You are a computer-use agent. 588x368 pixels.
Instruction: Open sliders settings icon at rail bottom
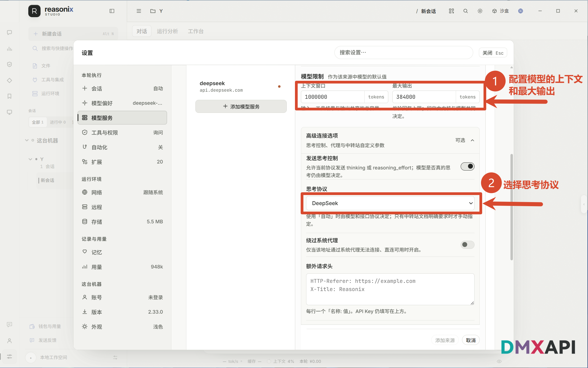pos(10,357)
